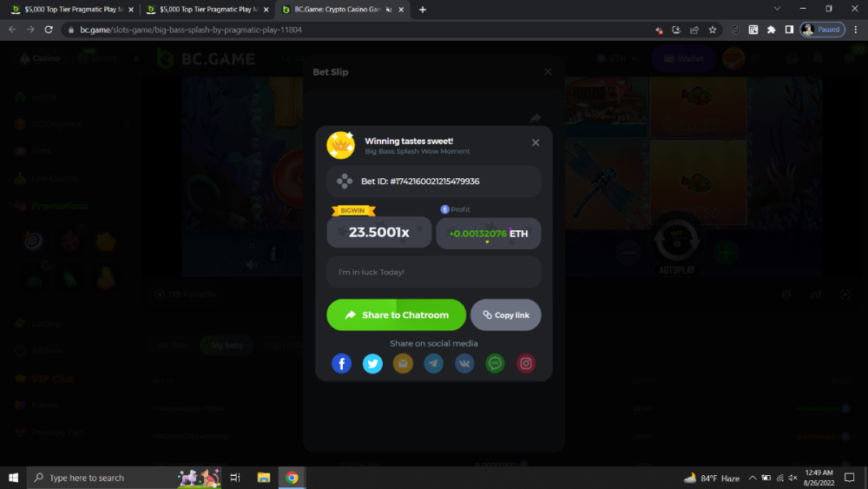Expand the Chrome tab search chevron
The height and width of the screenshot is (489, 868).
(x=777, y=9)
